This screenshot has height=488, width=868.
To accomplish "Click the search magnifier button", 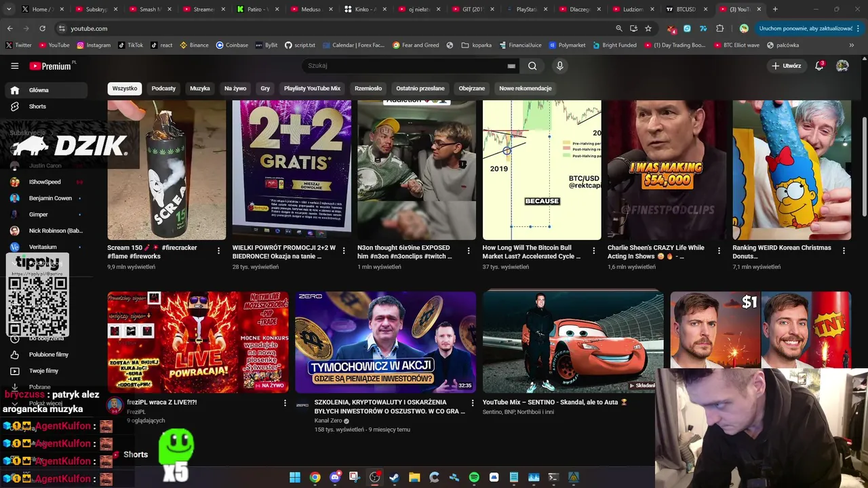I will pos(532,66).
